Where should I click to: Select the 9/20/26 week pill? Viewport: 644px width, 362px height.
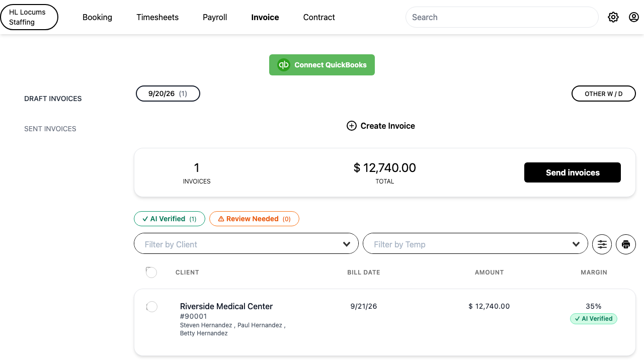(168, 94)
